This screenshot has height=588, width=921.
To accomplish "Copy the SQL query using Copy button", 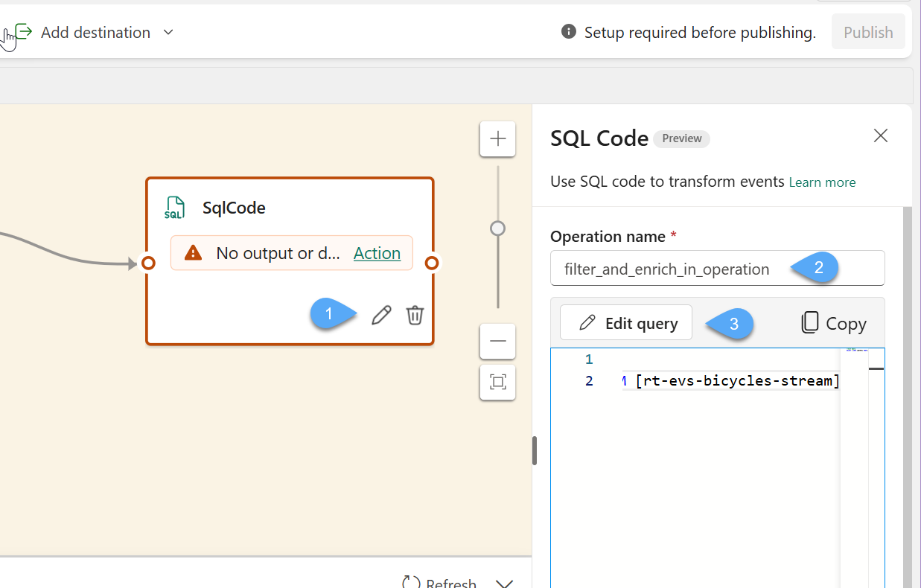I will tap(833, 323).
